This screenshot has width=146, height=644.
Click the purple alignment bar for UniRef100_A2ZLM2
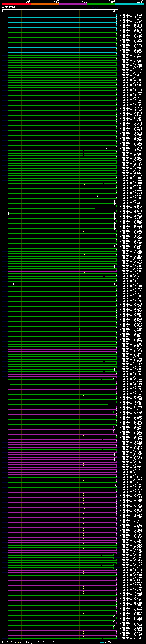63,271
